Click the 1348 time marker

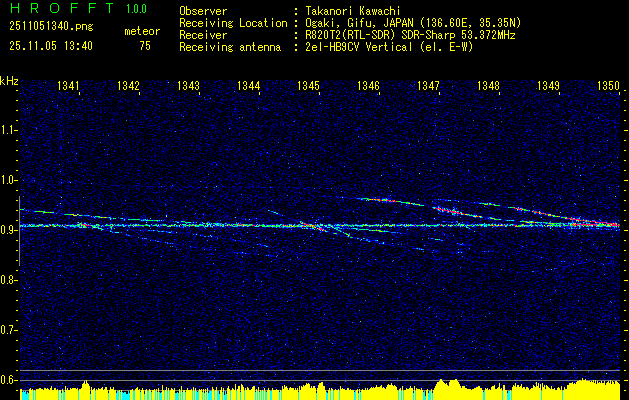pos(488,85)
